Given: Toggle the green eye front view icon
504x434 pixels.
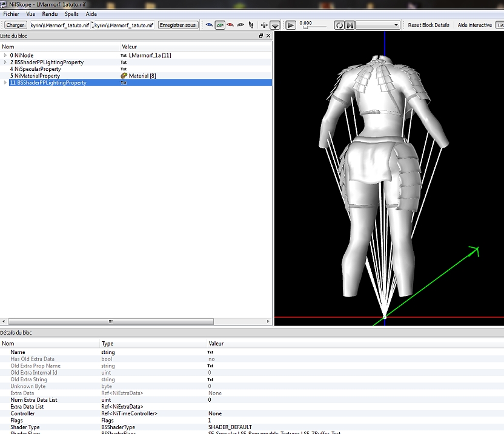Looking at the screenshot, I should pyautogui.click(x=220, y=25).
